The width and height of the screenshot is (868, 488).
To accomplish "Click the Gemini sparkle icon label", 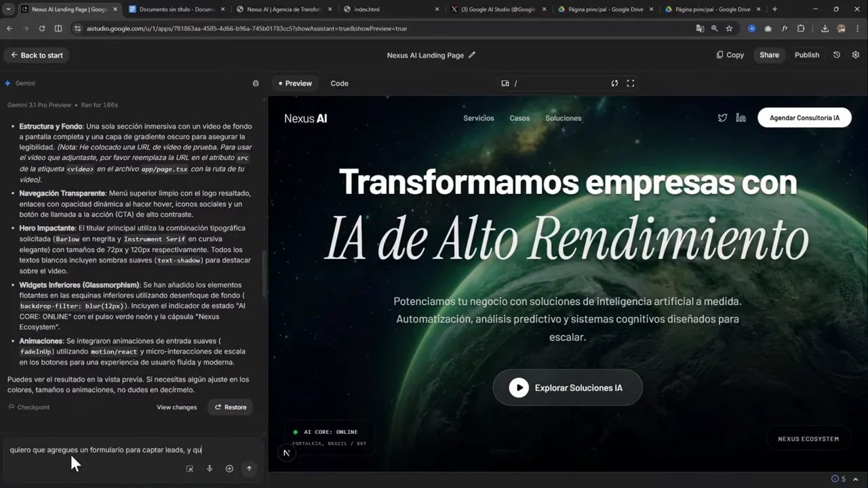I will coord(20,83).
